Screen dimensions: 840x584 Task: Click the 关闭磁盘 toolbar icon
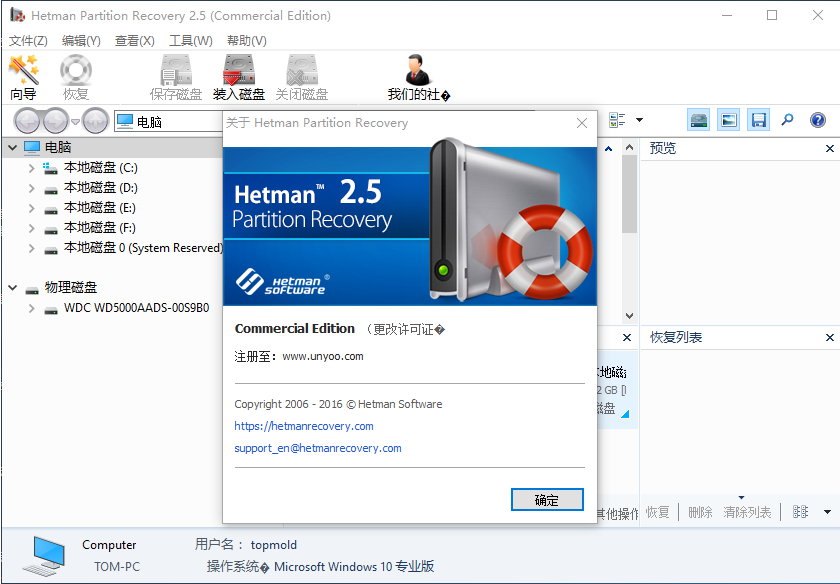coord(302,77)
